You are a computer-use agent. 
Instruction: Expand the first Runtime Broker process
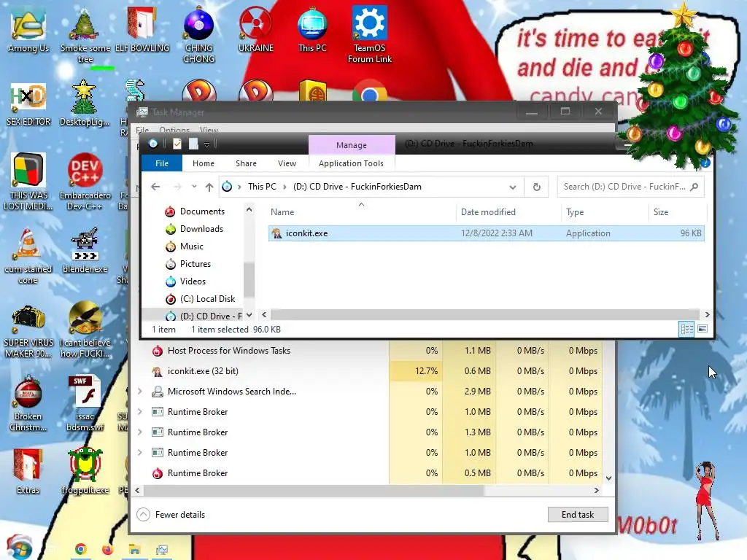pyautogui.click(x=139, y=412)
